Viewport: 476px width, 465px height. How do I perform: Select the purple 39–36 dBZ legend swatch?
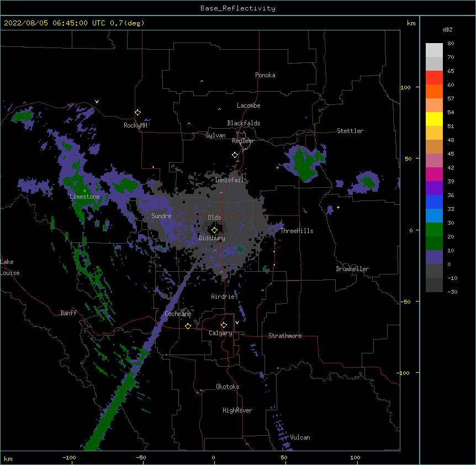(x=434, y=188)
